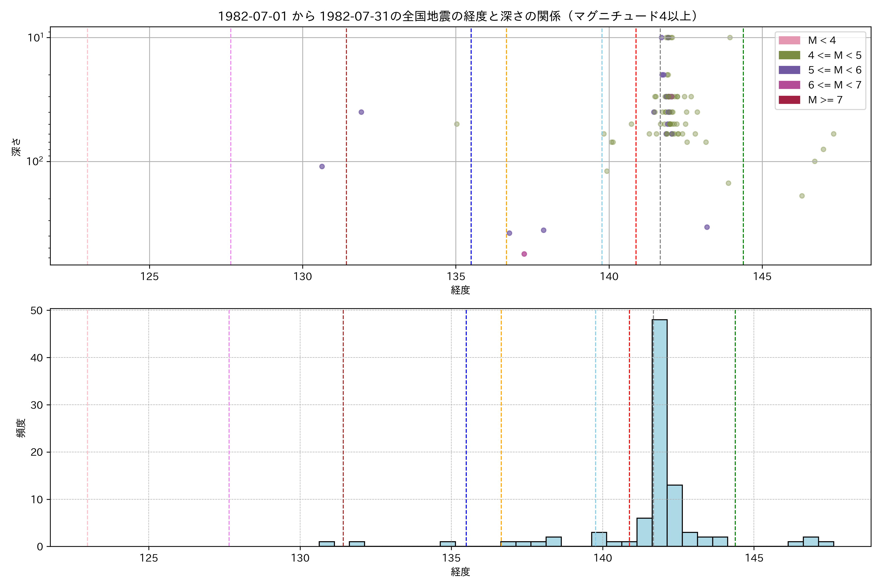Click the 50 tick label on histogram y-axis
The height and width of the screenshot is (588, 882).
point(37,310)
